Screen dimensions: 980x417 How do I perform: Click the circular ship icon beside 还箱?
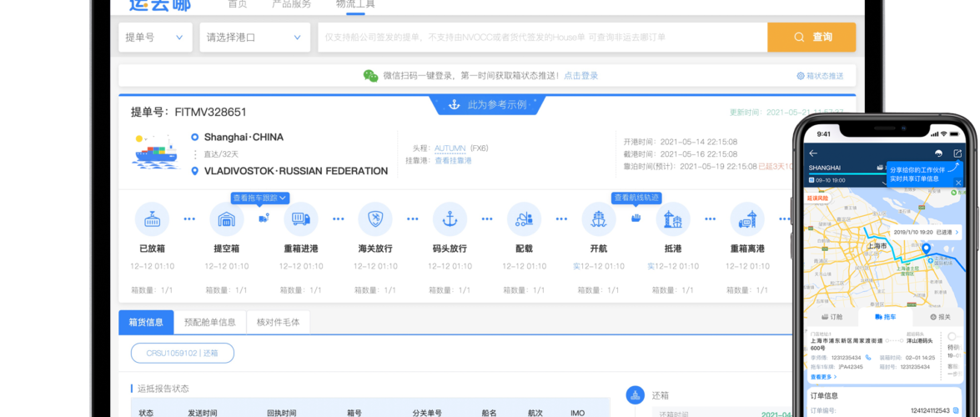[x=636, y=394]
